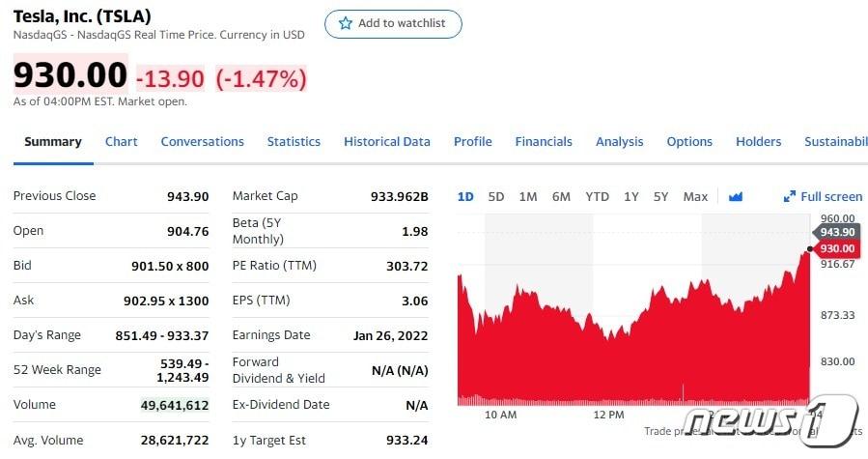Switch chart range to 6M

(x=561, y=197)
